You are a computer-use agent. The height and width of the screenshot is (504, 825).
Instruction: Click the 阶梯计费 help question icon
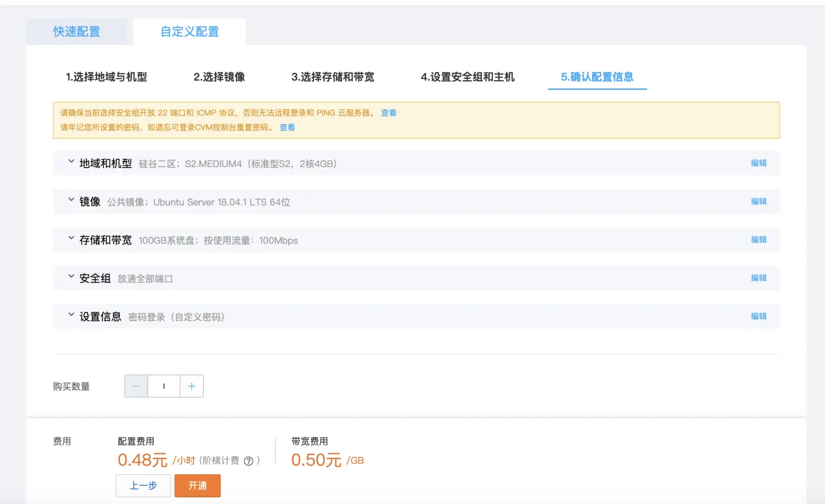pos(249,461)
